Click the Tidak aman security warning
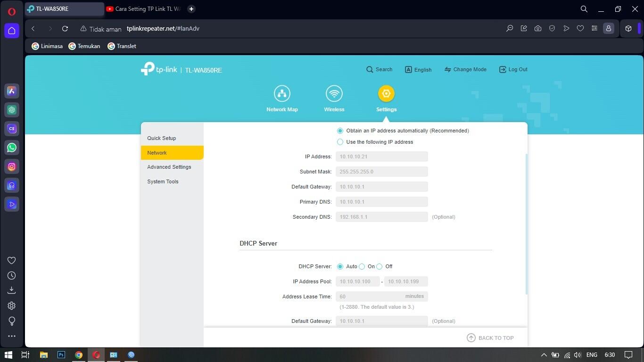 click(101, 29)
